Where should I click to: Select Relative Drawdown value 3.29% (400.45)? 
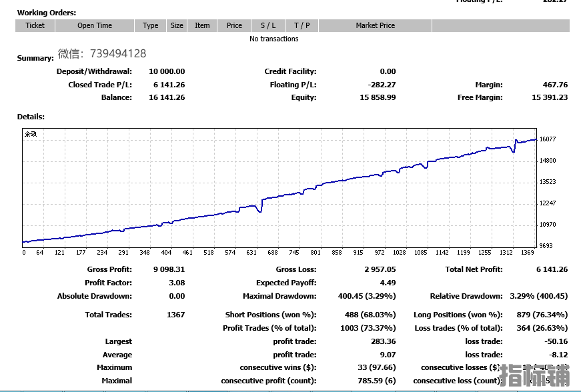tap(539, 296)
